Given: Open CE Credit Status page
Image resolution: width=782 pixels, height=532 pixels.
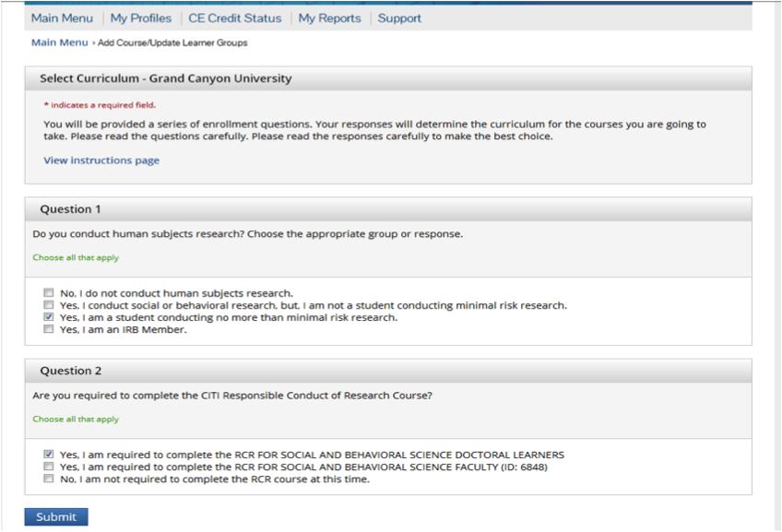Looking at the screenshot, I should coord(235,18).
